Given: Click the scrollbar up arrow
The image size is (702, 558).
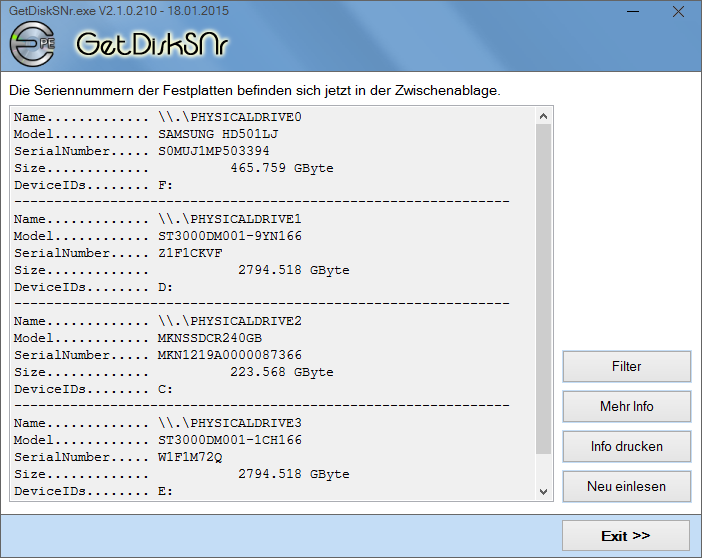Looking at the screenshot, I should coord(543,115).
